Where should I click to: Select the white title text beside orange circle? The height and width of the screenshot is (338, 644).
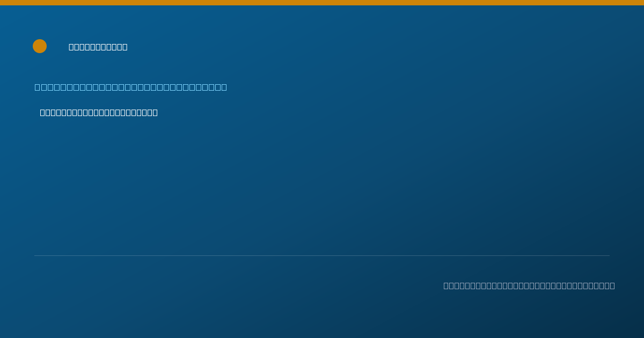pyautogui.click(x=98, y=47)
